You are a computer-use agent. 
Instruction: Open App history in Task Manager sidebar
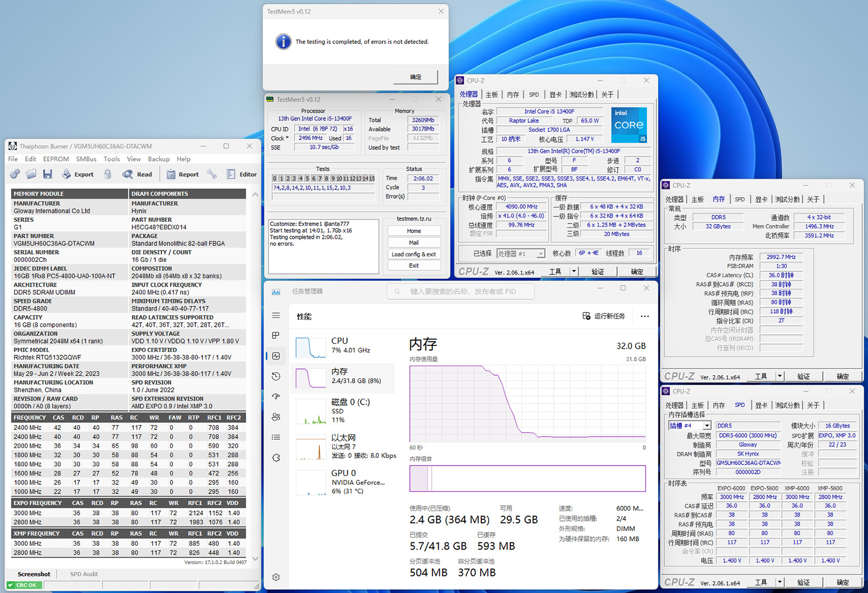pyautogui.click(x=276, y=376)
